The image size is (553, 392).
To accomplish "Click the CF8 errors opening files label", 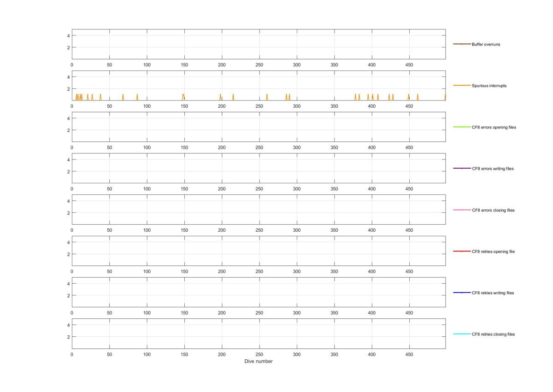I will 494,127.
